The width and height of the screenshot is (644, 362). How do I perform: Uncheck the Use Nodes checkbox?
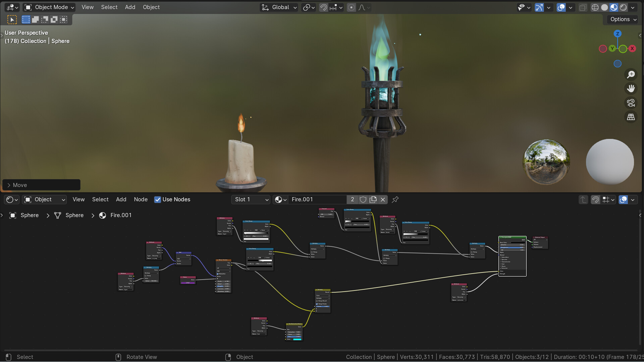pos(158,199)
